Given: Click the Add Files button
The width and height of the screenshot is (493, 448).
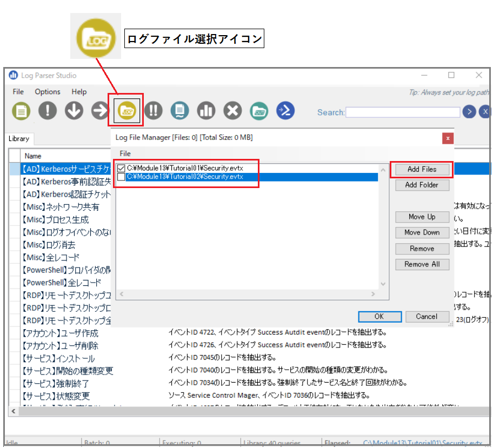Looking at the screenshot, I should point(422,169).
